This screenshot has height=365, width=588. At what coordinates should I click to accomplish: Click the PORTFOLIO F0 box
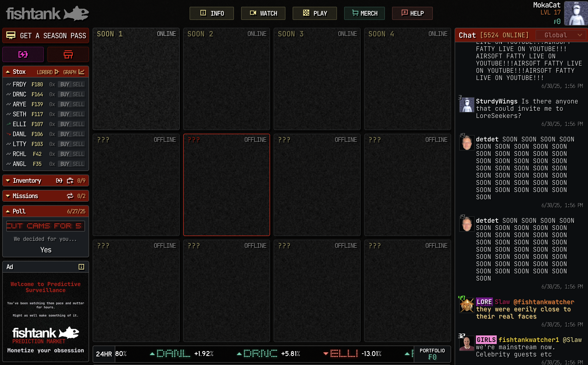432,354
